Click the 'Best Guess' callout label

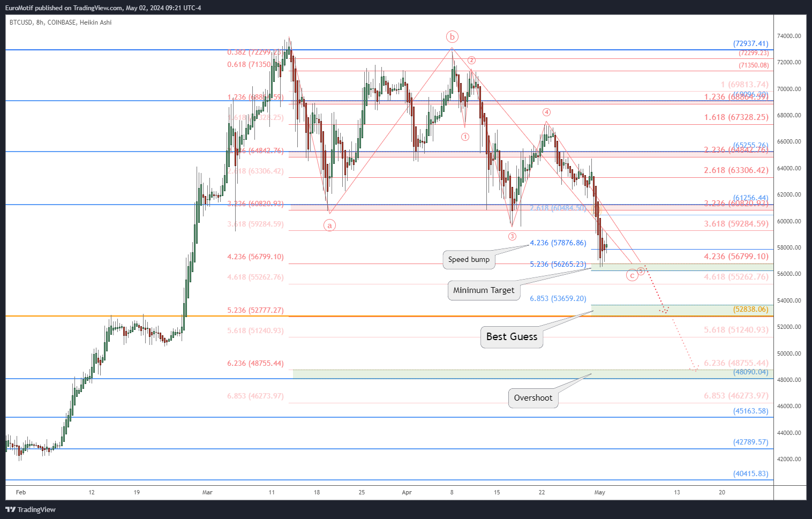point(512,337)
